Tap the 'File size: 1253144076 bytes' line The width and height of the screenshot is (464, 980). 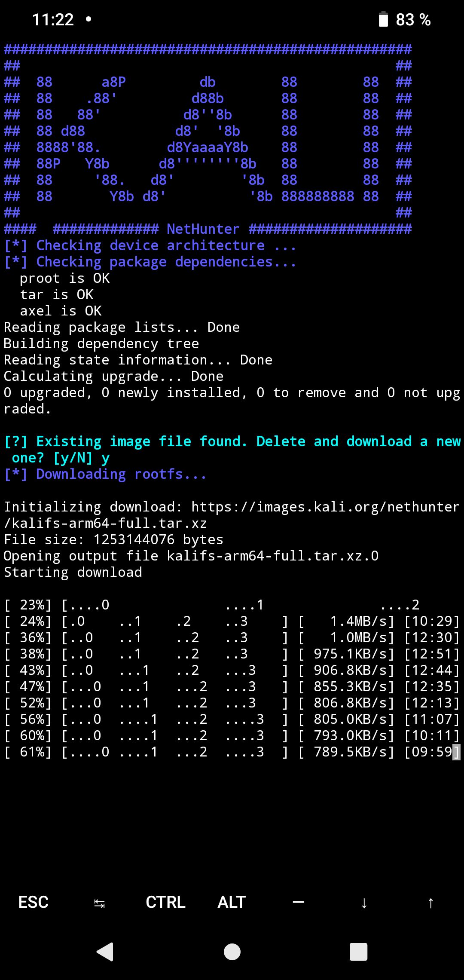point(113,540)
